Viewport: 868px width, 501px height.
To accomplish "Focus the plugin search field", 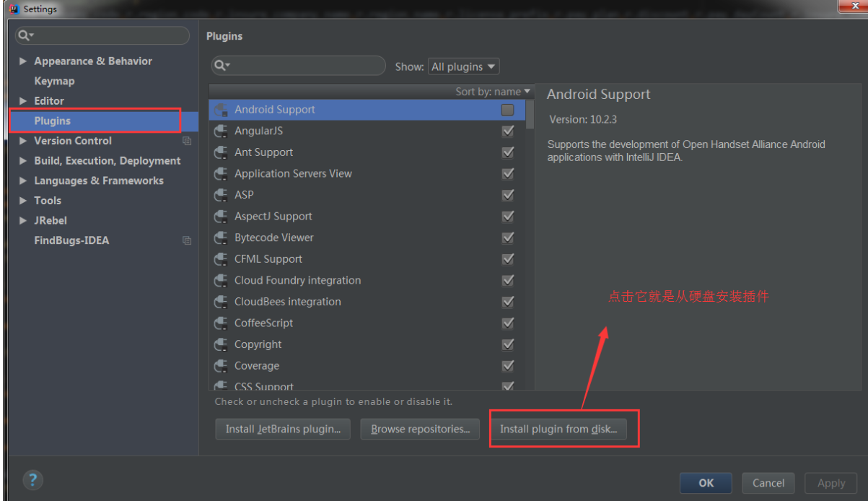I will click(x=299, y=66).
